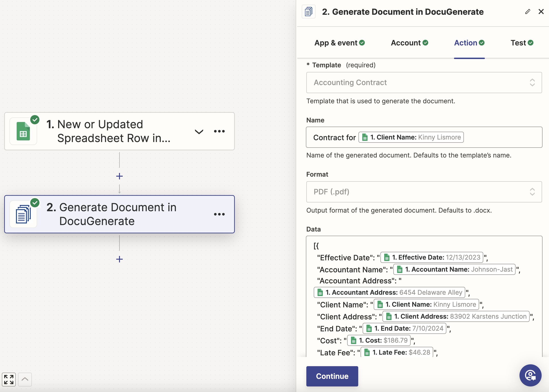
Task: Click the Client Name pill in Data field
Action: click(x=426, y=304)
